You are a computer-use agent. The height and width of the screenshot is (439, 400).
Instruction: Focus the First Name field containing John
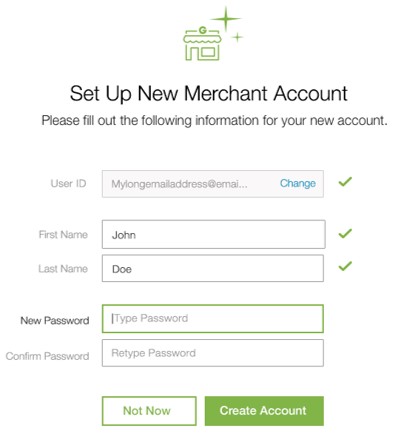click(x=214, y=234)
